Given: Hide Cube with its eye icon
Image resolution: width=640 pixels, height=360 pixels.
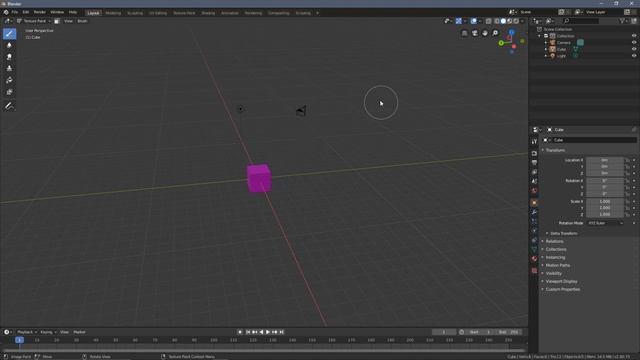Looking at the screenshot, I should pyautogui.click(x=634, y=49).
